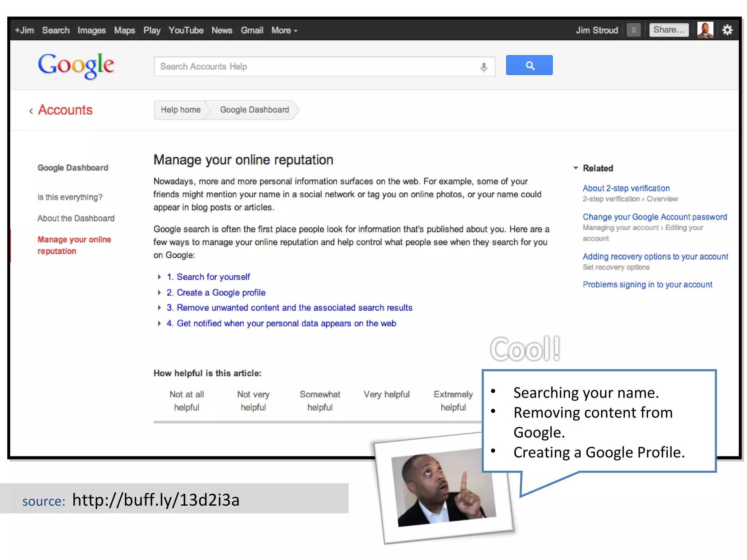Click the Google Dashboard breadcrumb

(255, 110)
